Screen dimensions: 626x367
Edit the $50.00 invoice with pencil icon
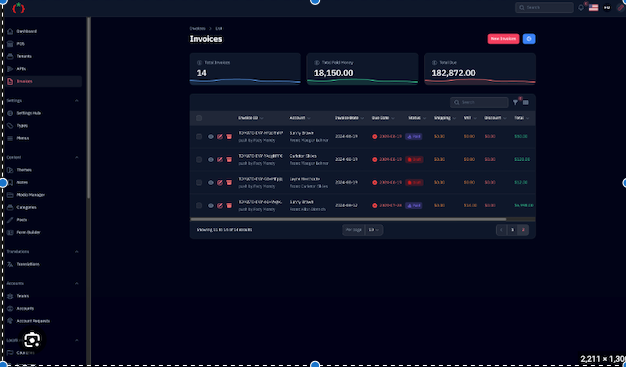tap(220, 137)
